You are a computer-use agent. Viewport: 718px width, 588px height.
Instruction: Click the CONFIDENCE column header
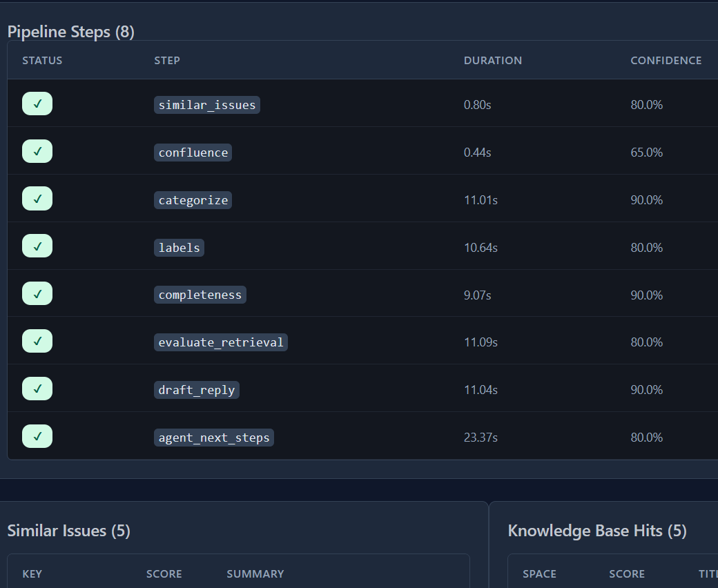pos(666,61)
